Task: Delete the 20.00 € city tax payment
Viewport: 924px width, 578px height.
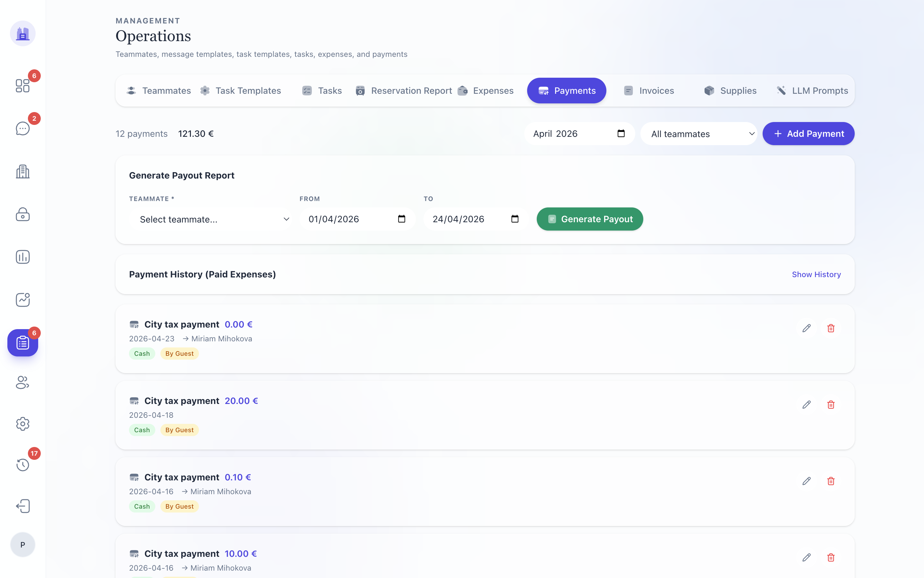Action: pos(831,405)
